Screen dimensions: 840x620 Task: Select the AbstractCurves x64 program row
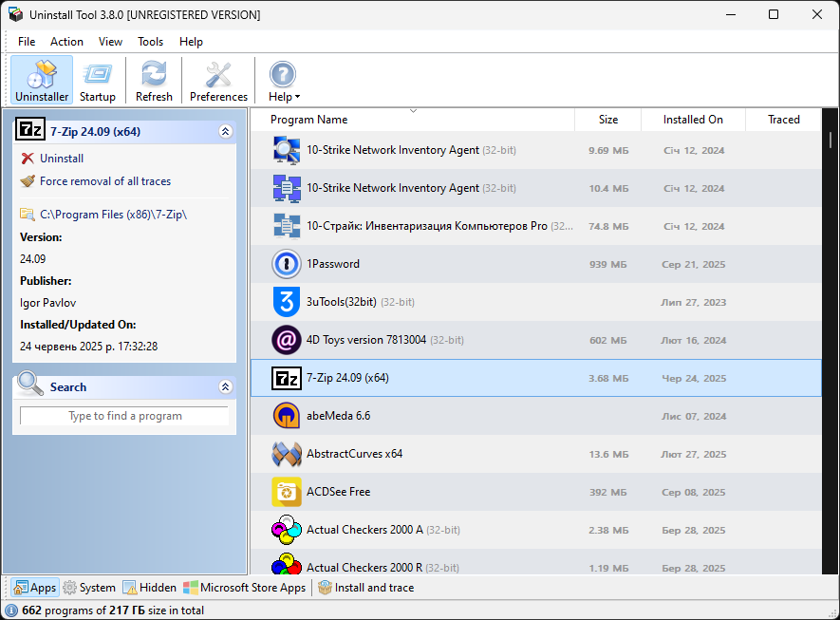point(535,454)
